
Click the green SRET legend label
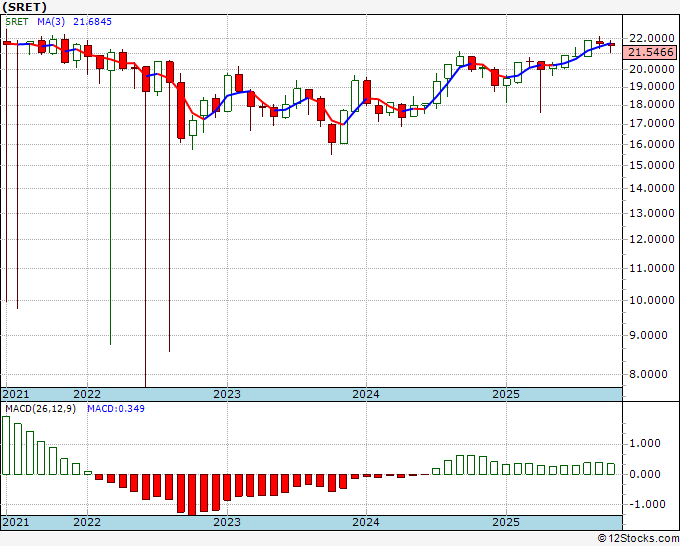point(17,22)
